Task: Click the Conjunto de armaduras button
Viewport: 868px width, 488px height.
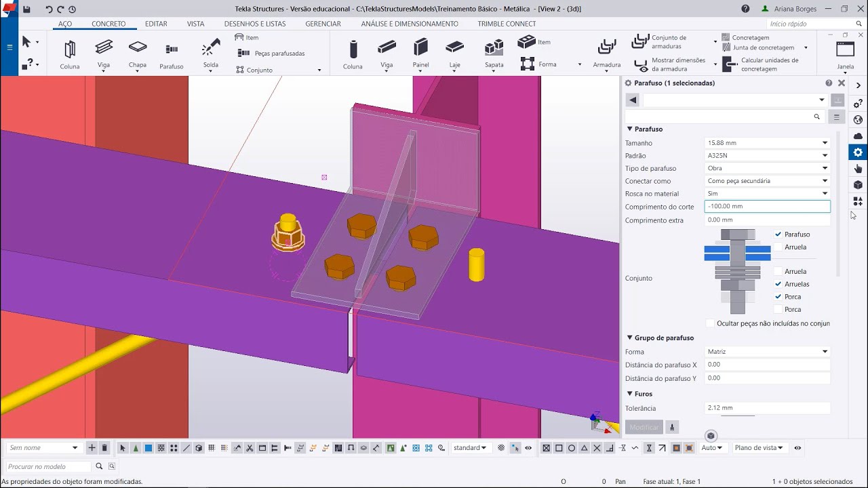Action: tap(660, 42)
